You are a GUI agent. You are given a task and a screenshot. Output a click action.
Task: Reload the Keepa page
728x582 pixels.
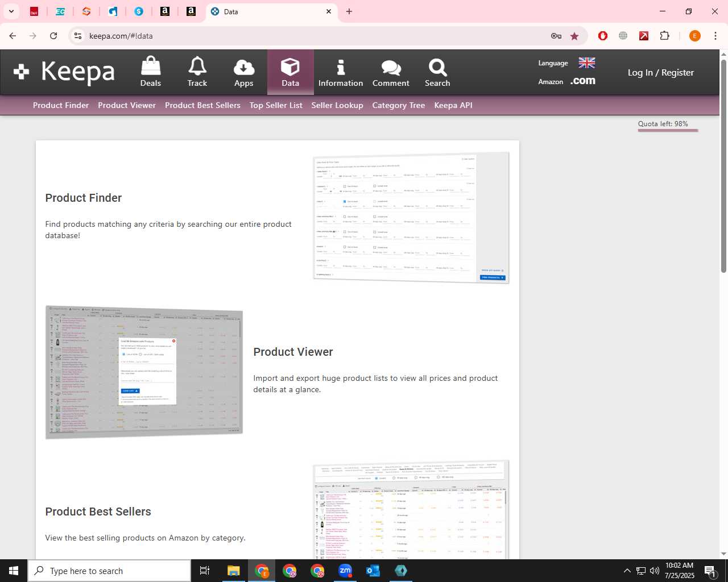pos(53,36)
